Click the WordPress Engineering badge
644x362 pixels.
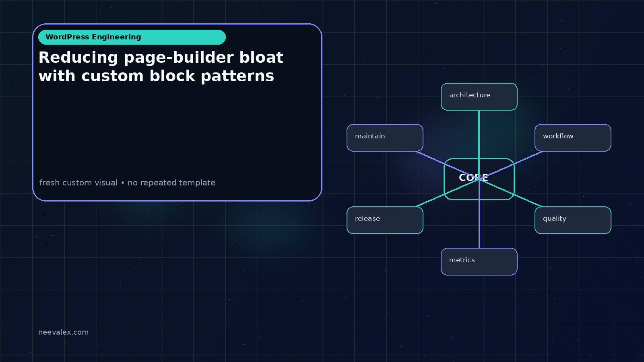132,37
